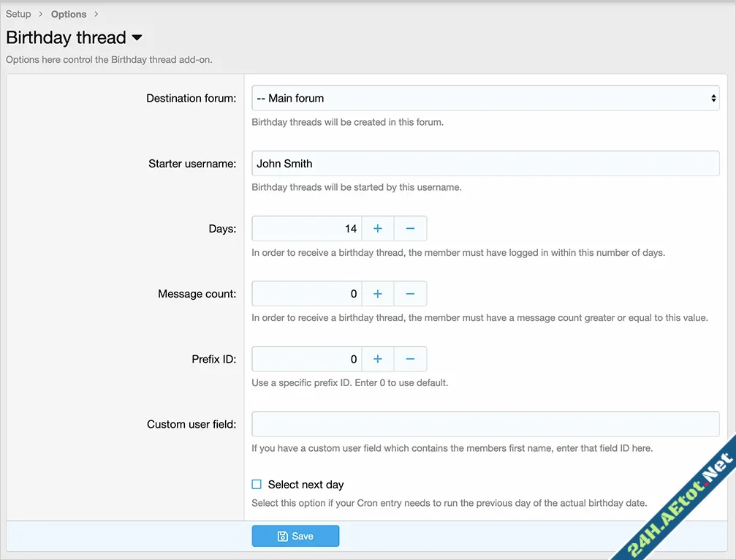736x560 pixels.
Task: Click the Custom user field input
Action: pyautogui.click(x=485, y=424)
